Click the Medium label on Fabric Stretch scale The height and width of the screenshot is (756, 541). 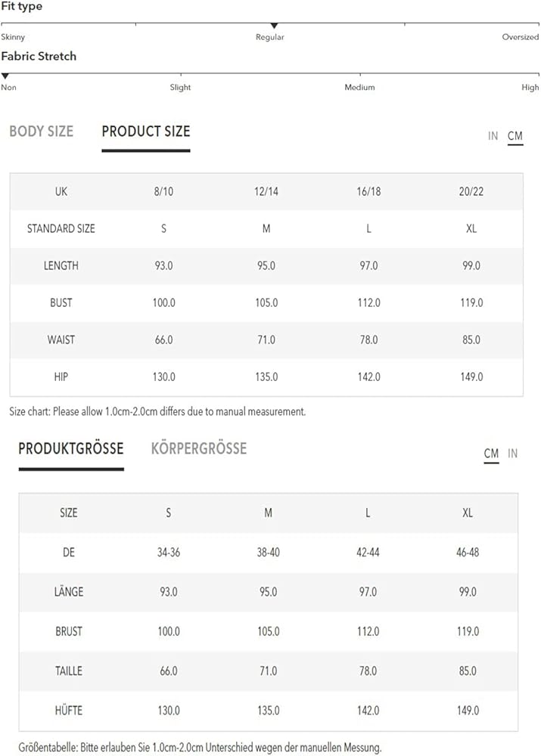(360, 88)
